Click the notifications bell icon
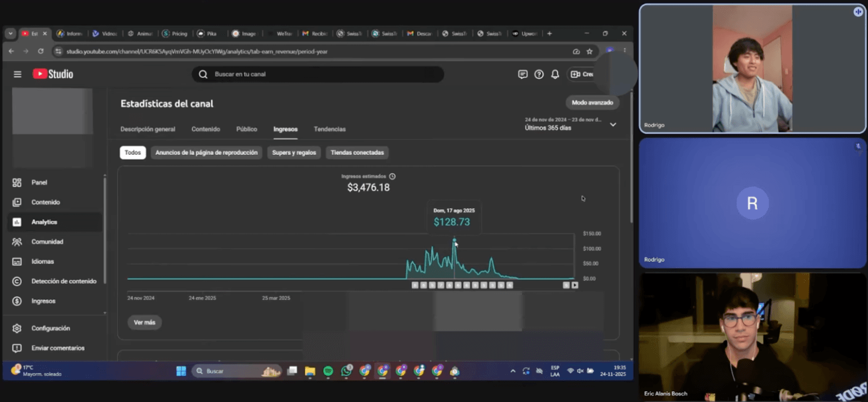The width and height of the screenshot is (868, 402). click(555, 74)
